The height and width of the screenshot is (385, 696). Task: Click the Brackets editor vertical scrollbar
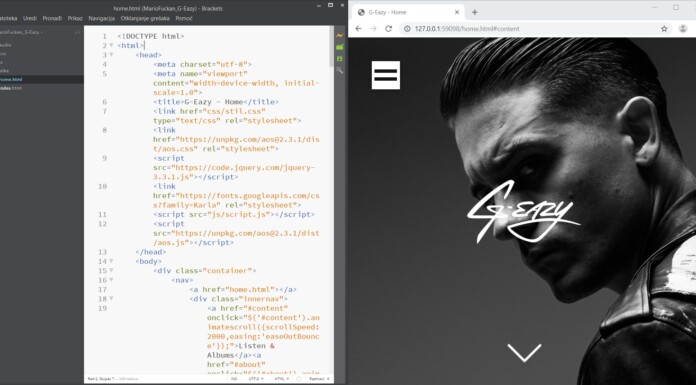[x=332, y=46]
